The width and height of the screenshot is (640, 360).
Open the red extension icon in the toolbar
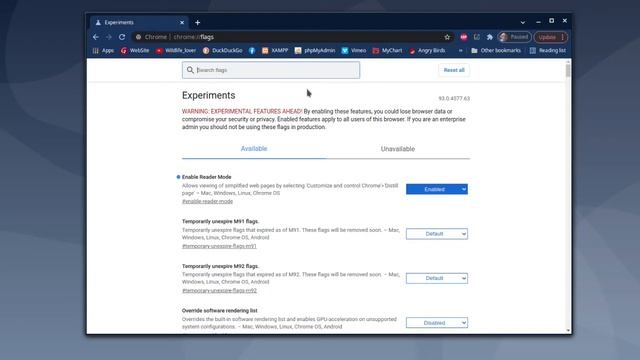464,37
